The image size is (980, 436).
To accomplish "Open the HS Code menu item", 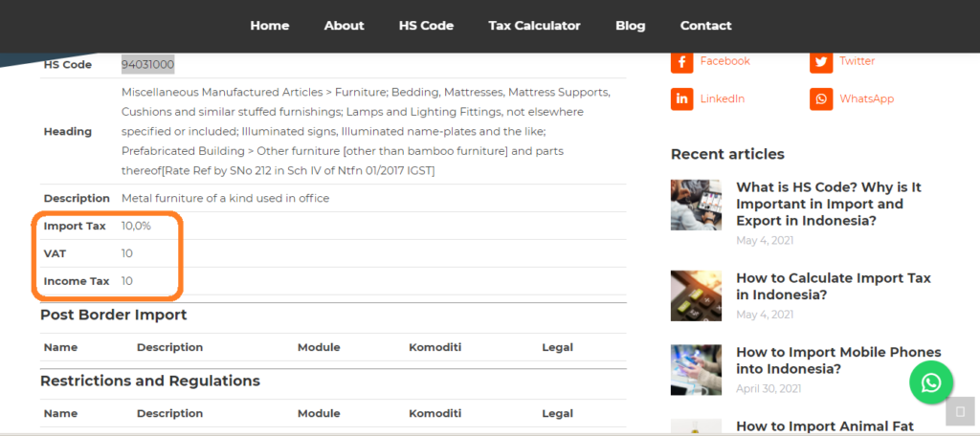I will tap(426, 26).
